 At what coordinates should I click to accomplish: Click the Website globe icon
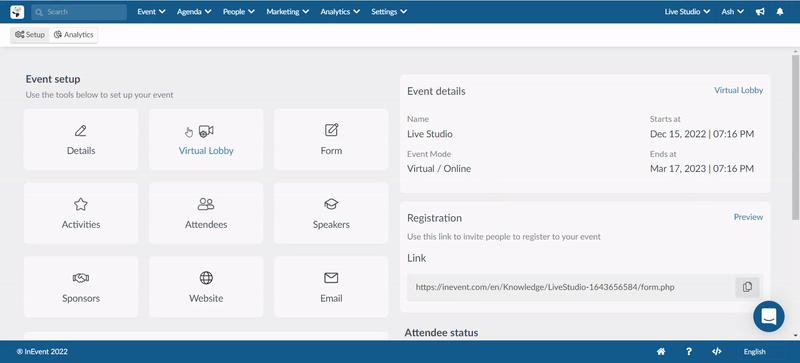point(206,278)
